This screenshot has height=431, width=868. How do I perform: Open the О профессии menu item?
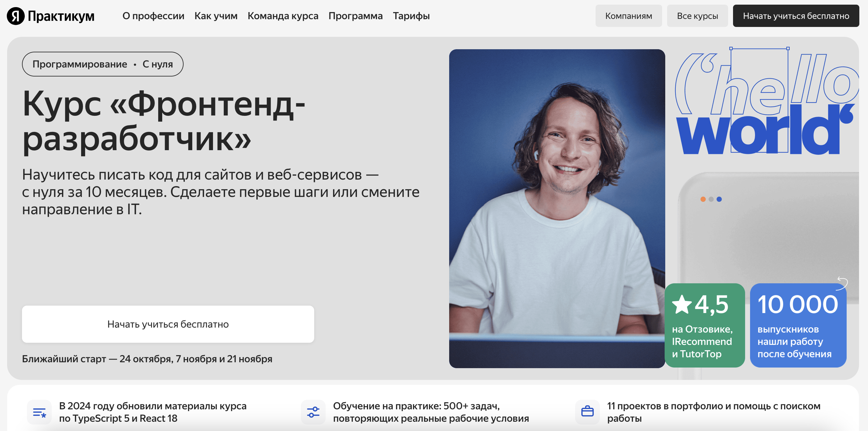pos(153,16)
